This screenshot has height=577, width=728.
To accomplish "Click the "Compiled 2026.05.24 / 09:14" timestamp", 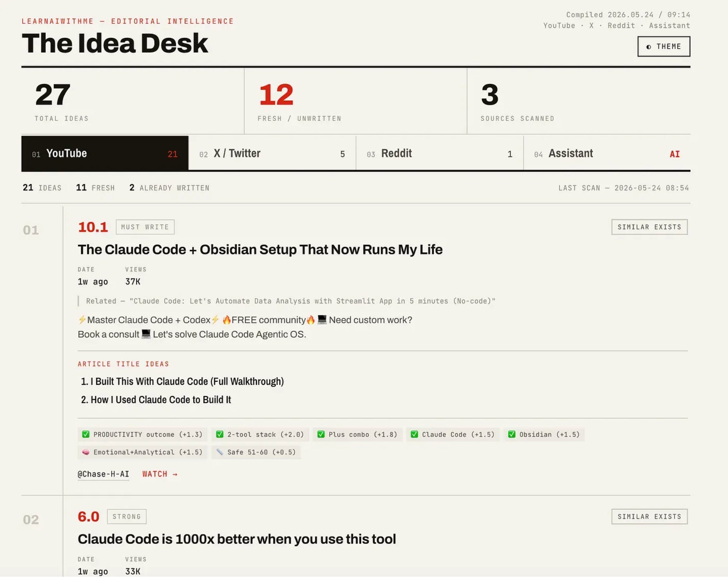I will pos(628,15).
